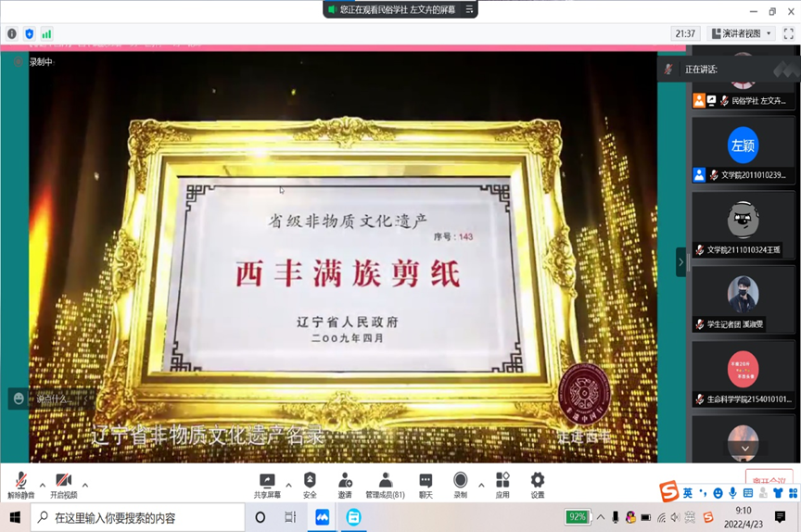Expand video options arrow beside 开启视频
The image size is (801, 532).
[x=85, y=485]
